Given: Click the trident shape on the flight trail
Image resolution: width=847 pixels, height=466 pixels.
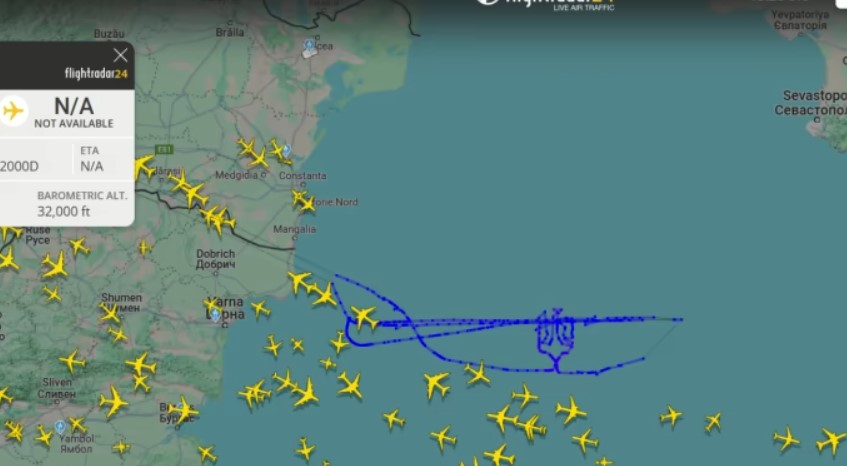Looking at the screenshot, I should [555, 339].
